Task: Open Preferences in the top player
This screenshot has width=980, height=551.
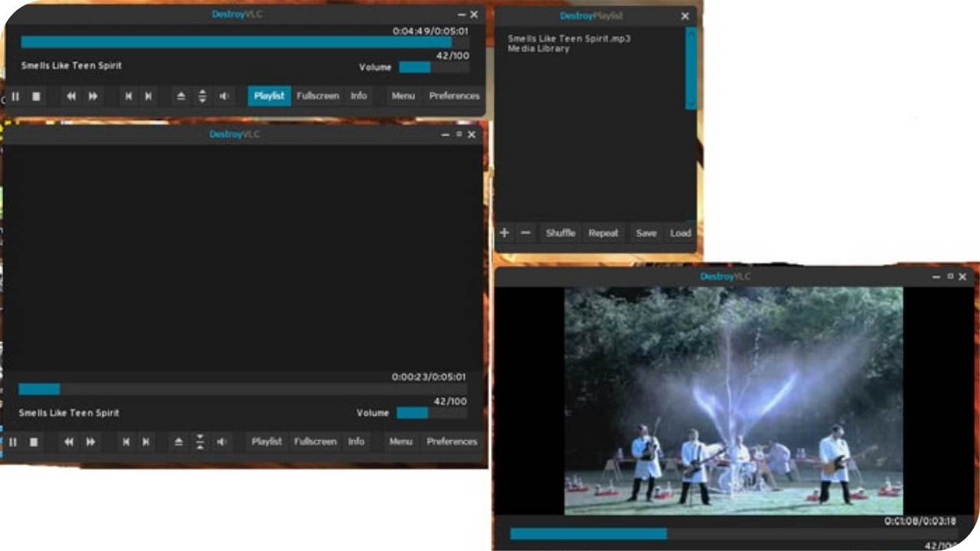Action: point(454,96)
